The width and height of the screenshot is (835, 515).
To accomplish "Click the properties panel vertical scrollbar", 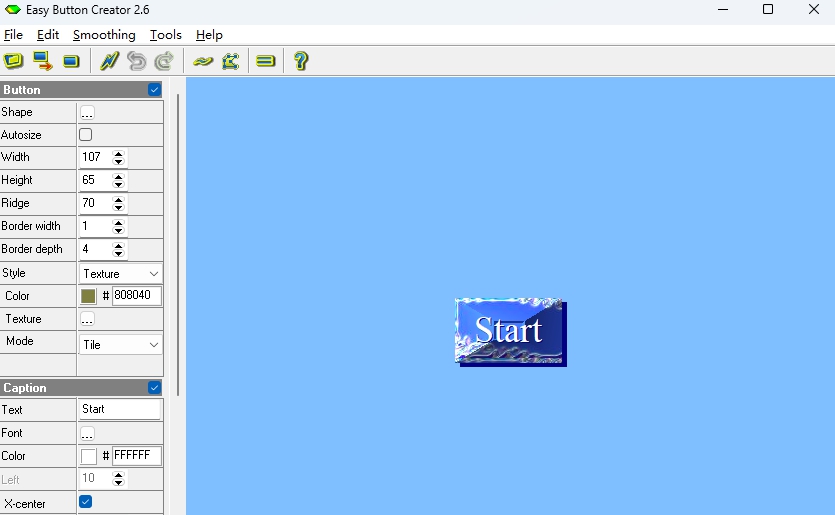I will point(178,245).
